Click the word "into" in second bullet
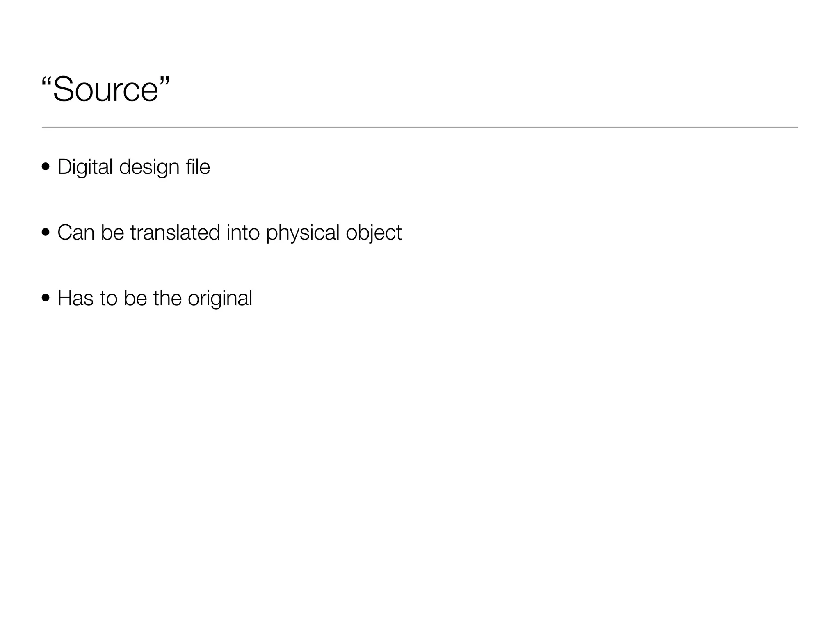840x630 pixels. (243, 233)
